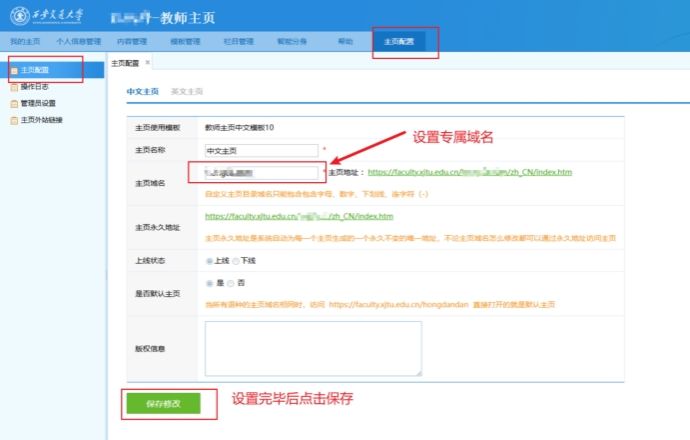Switch to the 中文主页 tab
690x440 pixels.
142,91
